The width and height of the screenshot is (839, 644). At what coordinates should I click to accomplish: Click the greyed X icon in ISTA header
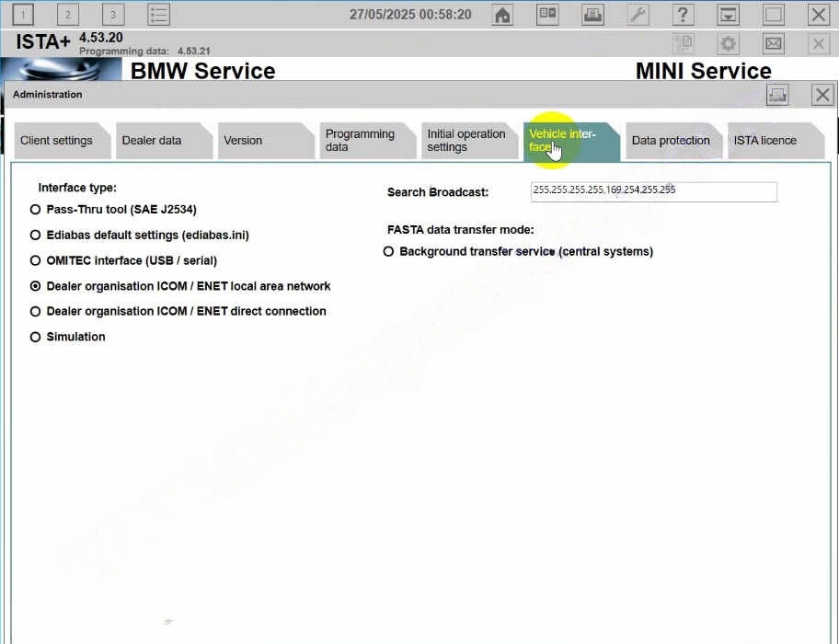(x=819, y=43)
